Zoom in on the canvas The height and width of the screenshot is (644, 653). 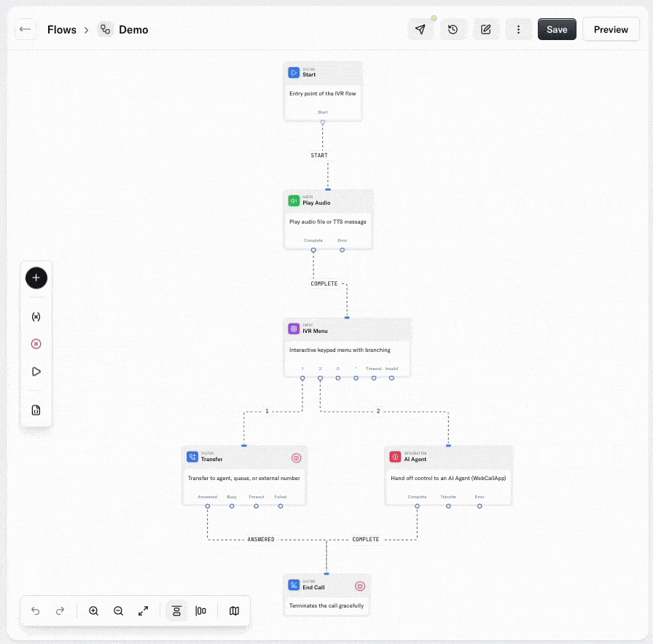[x=94, y=611]
